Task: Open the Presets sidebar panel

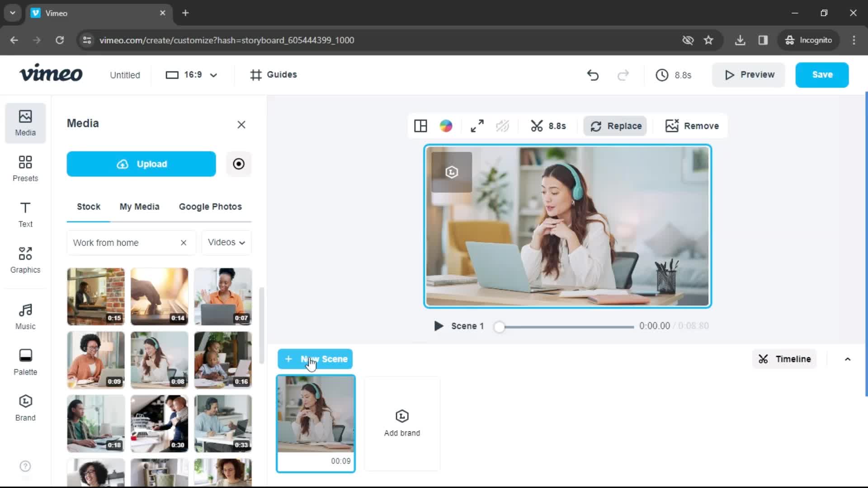Action: click(25, 169)
